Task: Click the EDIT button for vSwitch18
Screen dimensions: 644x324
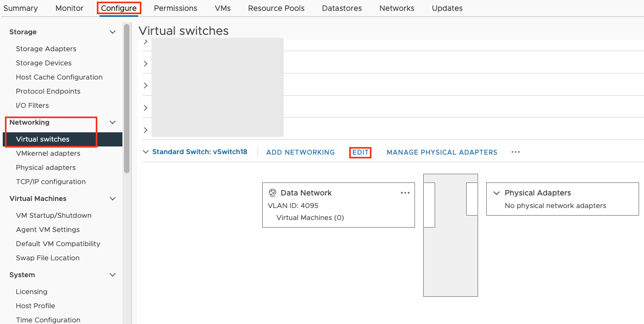Action: [x=360, y=152]
